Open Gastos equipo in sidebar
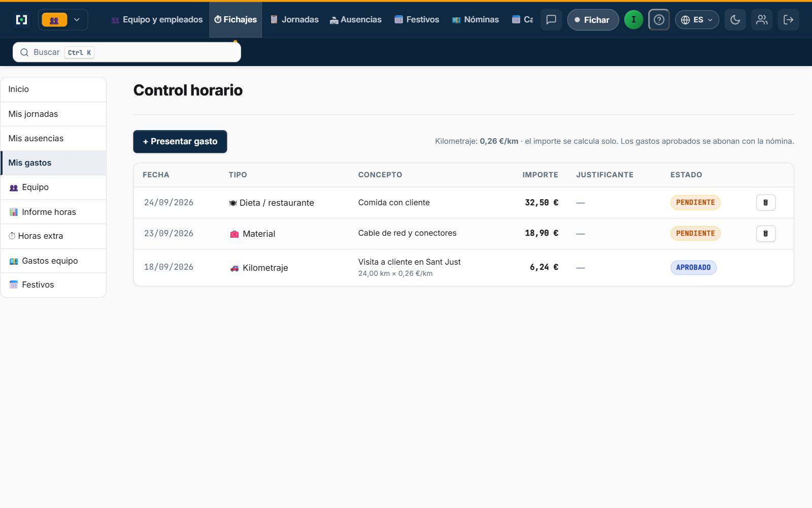This screenshot has height=508, width=812. [53, 261]
